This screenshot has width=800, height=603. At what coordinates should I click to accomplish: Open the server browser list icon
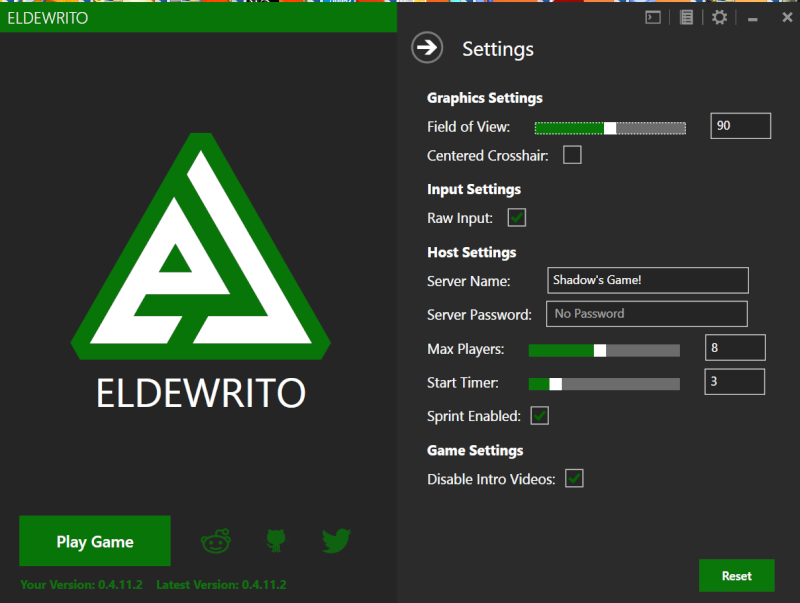[686, 17]
